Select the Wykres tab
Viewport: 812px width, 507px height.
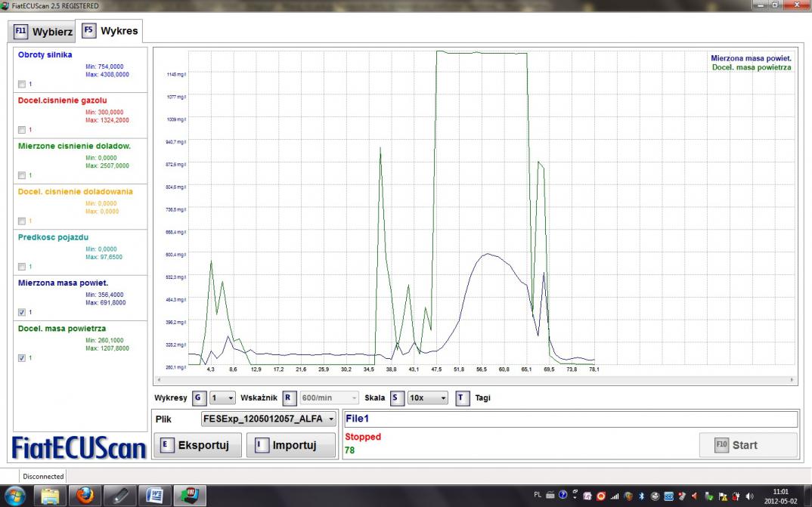pyautogui.click(x=110, y=32)
